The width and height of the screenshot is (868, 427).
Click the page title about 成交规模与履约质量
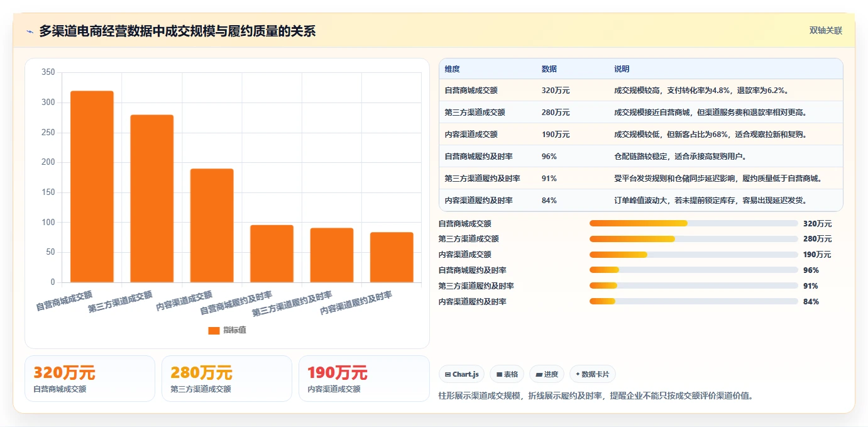coord(177,31)
